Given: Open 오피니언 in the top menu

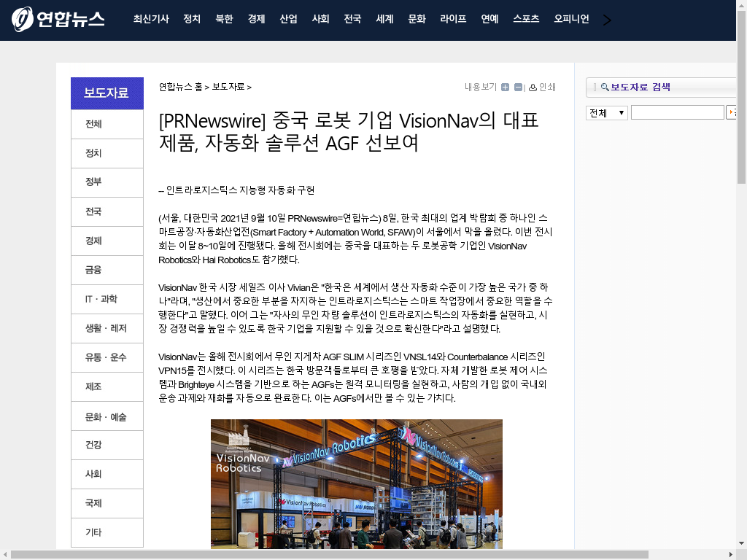Looking at the screenshot, I should tap(571, 19).
